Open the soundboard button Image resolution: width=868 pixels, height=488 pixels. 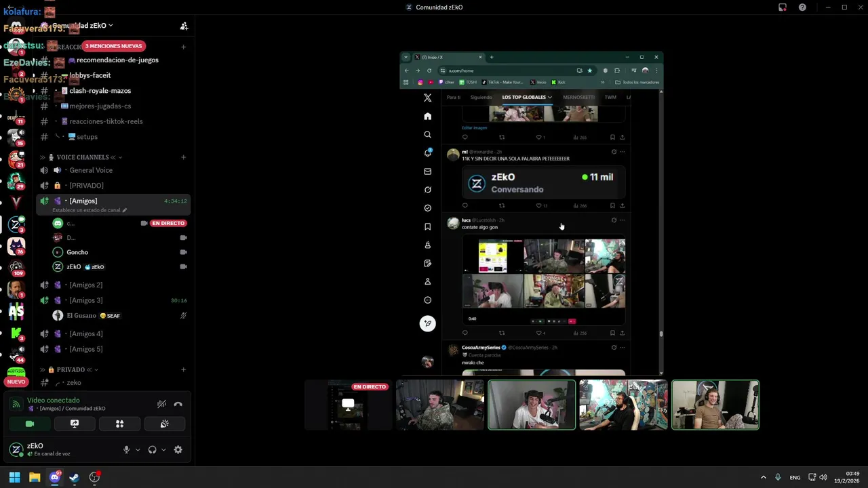(x=164, y=424)
